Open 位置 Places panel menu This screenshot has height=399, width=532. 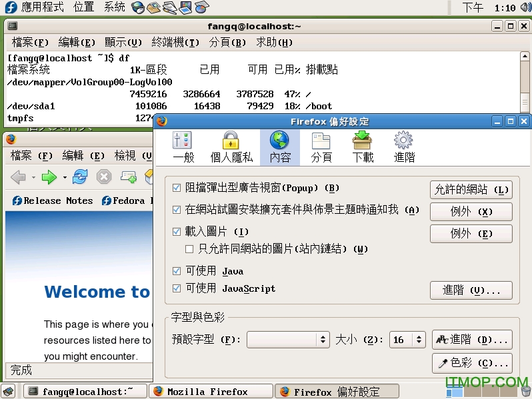83,7
